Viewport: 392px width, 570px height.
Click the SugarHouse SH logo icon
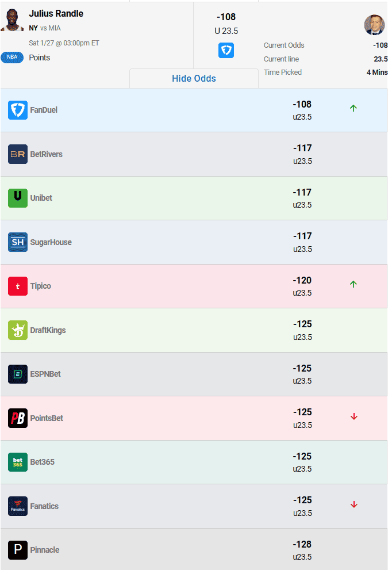tap(18, 242)
